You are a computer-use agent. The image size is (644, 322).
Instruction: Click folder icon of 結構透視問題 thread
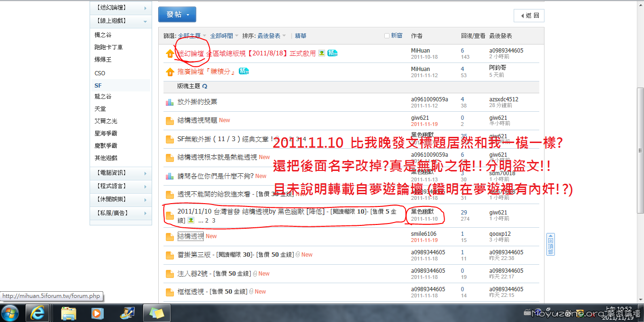tap(170, 121)
